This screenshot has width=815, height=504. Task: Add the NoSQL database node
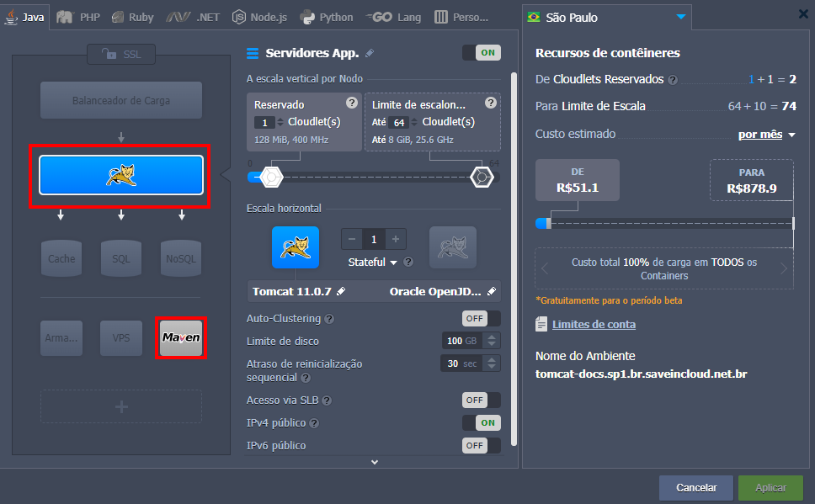[x=181, y=258]
